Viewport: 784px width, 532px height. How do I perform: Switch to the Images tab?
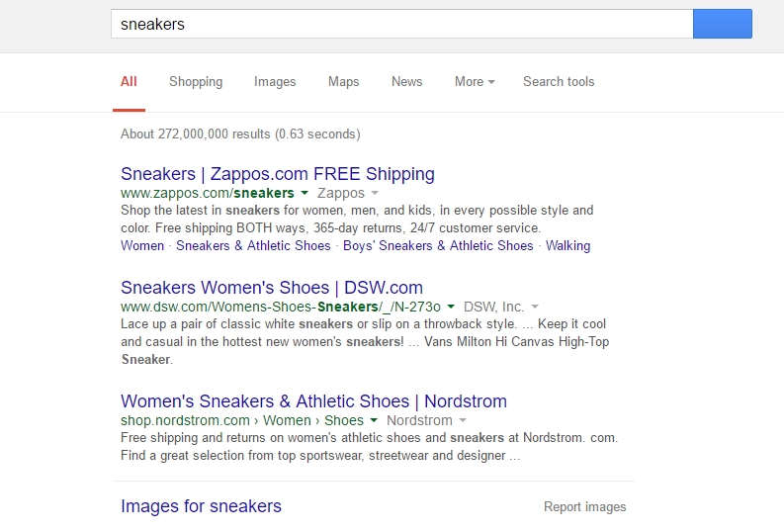point(275,81)
